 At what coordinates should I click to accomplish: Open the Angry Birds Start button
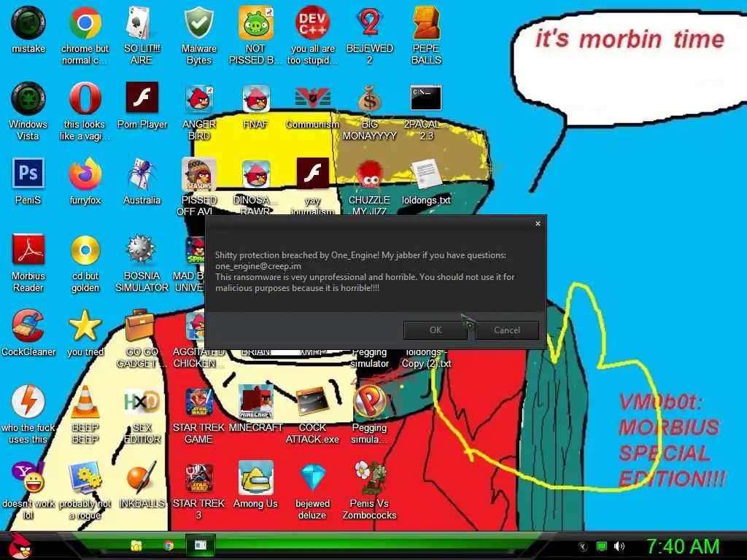click(x=20, y=545)
